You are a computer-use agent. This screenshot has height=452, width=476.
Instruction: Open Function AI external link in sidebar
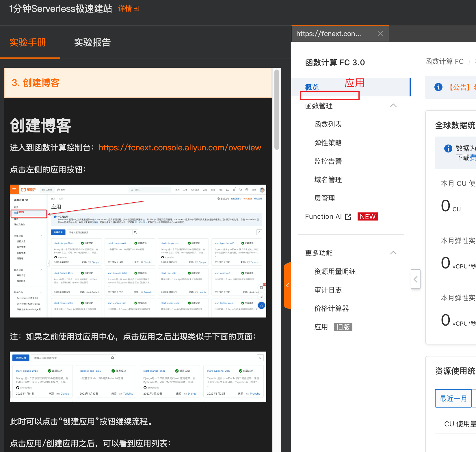pos(328,216)
